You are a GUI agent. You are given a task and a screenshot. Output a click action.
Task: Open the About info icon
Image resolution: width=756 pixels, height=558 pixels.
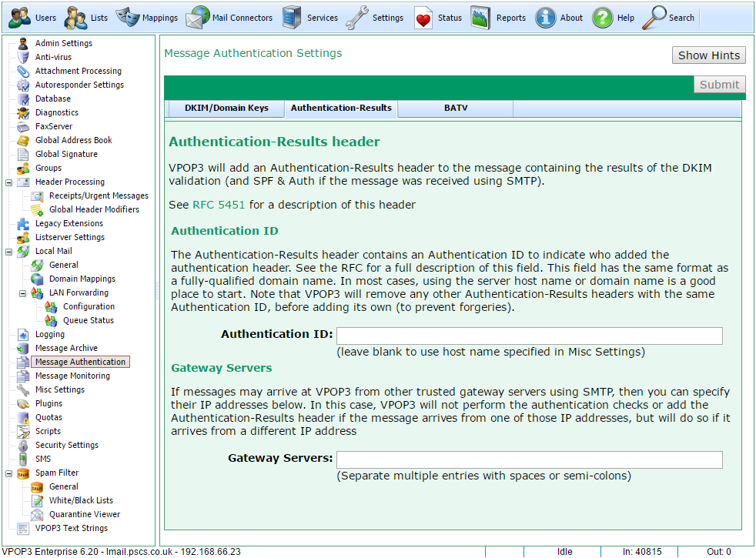tap(545, 18)
